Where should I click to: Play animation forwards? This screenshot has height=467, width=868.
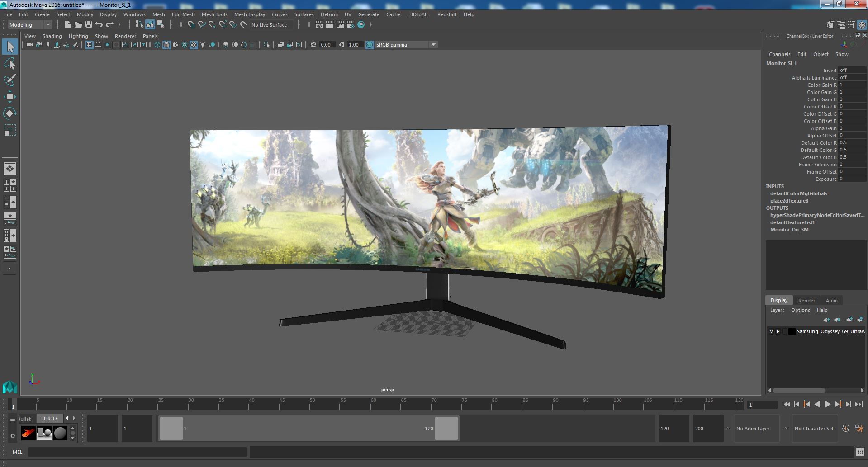click(x=827, y=405)
